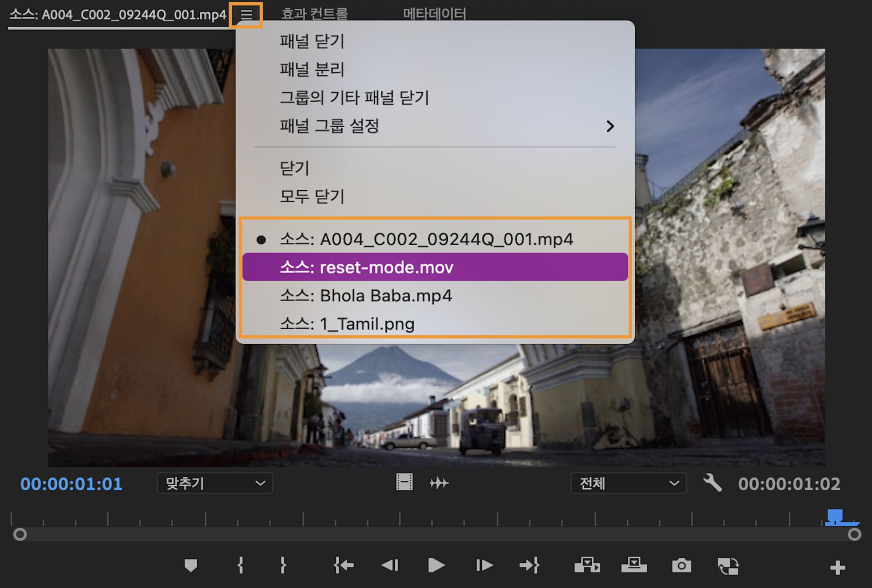The height and width of the screenshot is (588, 872).
Task: Click the Go to In point icon
Action: [x=344, y=566]
